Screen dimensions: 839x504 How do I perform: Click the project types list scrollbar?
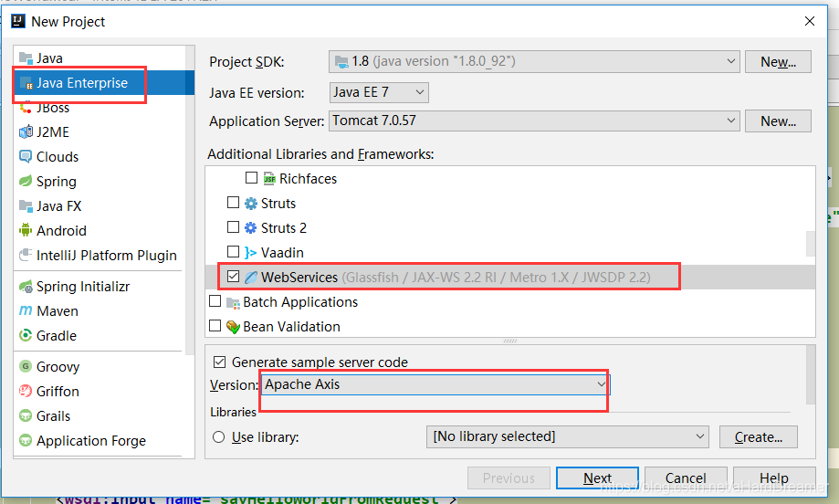[x=190, y=200]
